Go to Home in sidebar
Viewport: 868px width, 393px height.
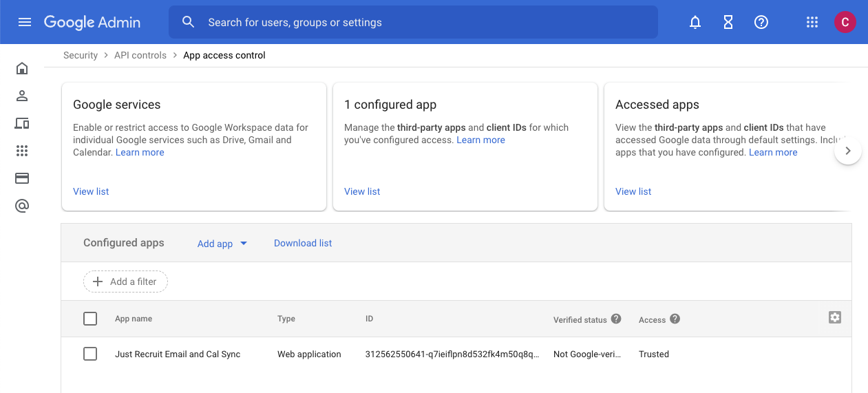click(x=22, y=68)
